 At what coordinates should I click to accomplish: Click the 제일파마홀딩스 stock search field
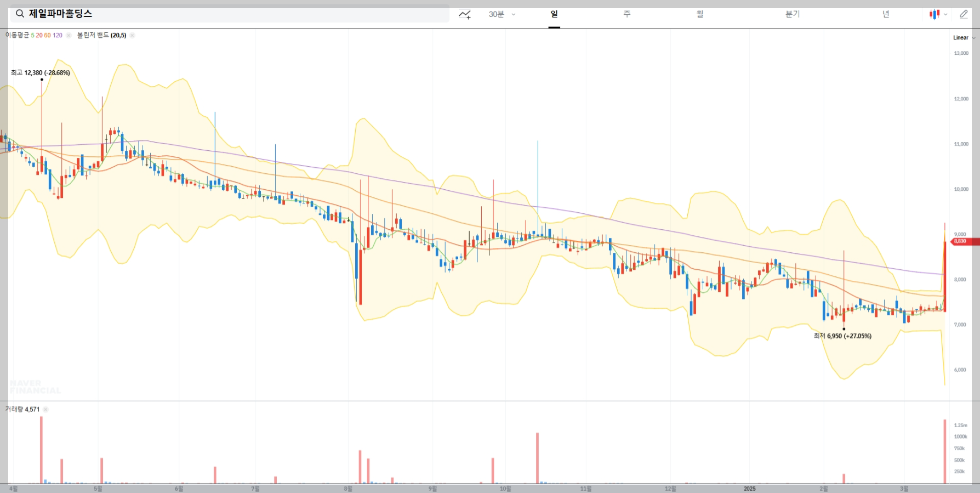coord(230,14)
